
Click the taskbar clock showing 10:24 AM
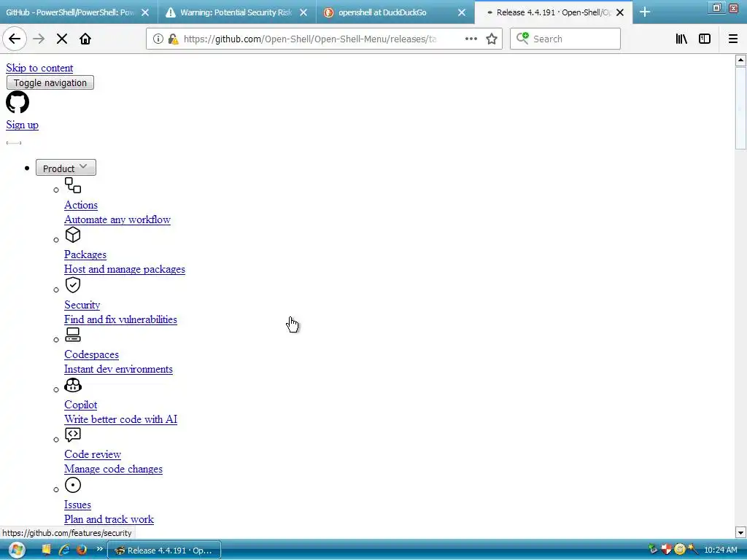(720, 550)
